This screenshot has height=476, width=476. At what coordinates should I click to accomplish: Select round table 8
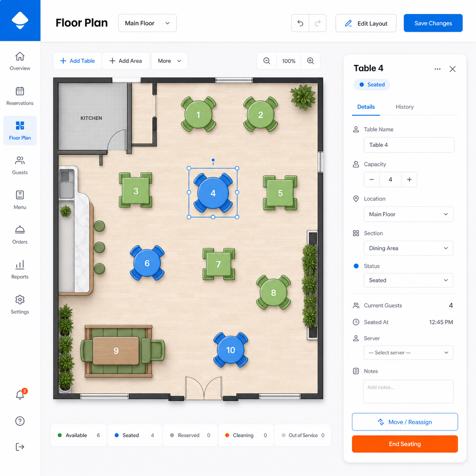273,292
